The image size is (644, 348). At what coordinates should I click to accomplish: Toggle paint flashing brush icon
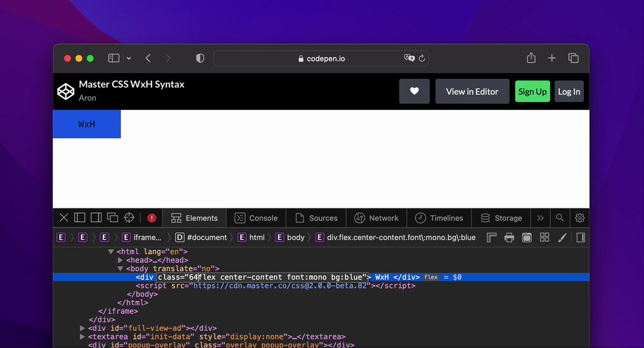[x=562, y=237]
